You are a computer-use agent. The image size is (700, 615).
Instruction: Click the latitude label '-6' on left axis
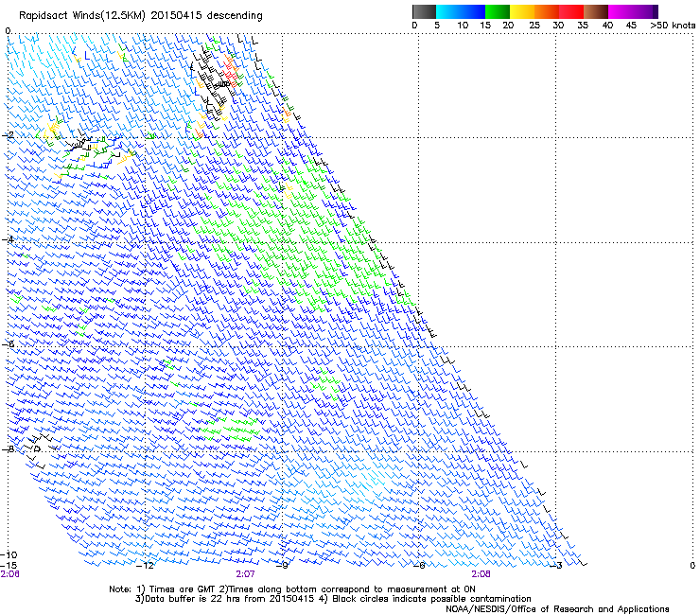pos(8,344)
